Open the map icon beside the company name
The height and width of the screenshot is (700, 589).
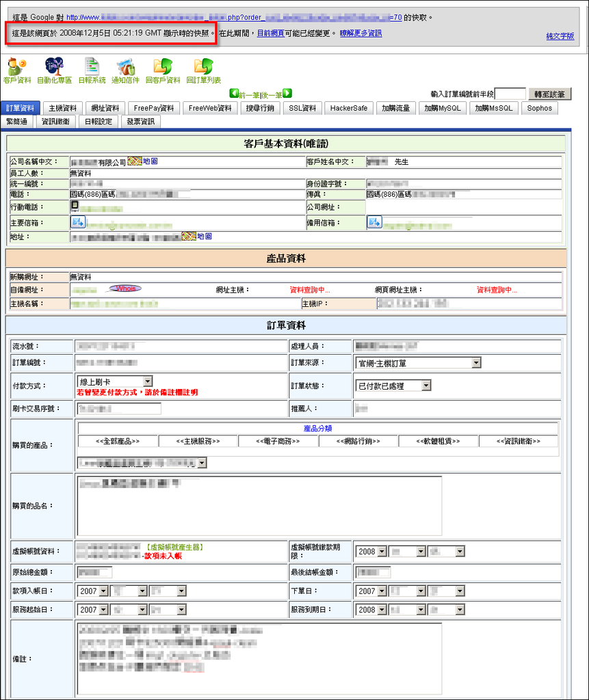[135, 161]
